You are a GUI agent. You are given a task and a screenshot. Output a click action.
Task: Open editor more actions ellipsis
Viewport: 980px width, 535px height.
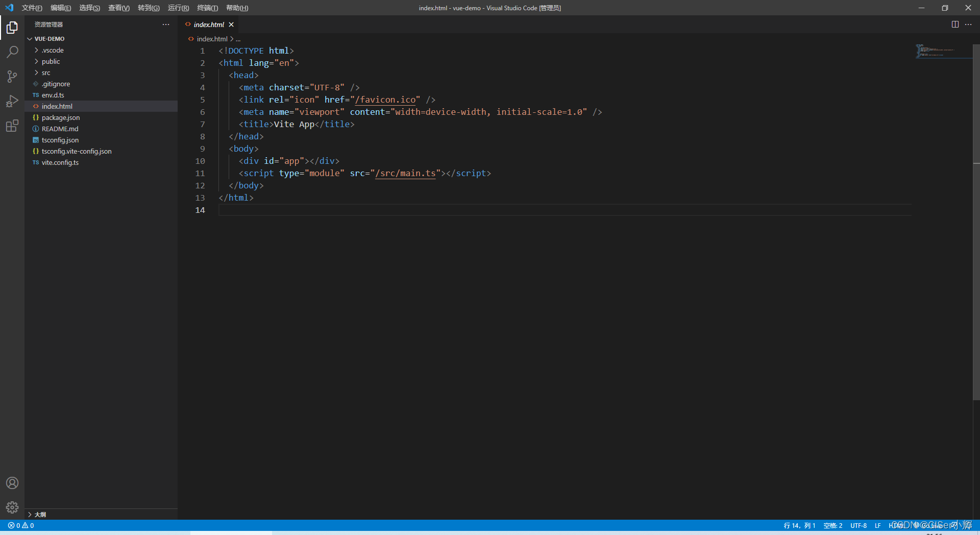click(968, 25)
